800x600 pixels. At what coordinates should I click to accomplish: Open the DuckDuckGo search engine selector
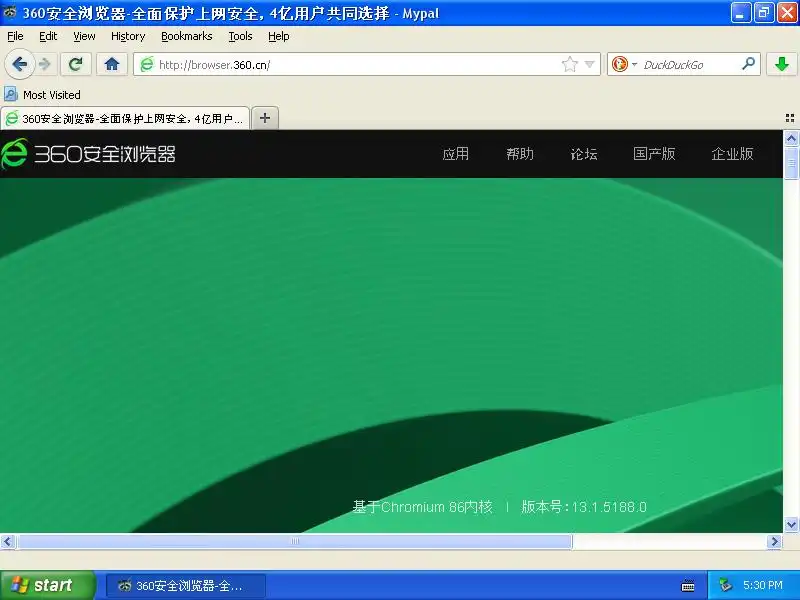coord(624,64)
